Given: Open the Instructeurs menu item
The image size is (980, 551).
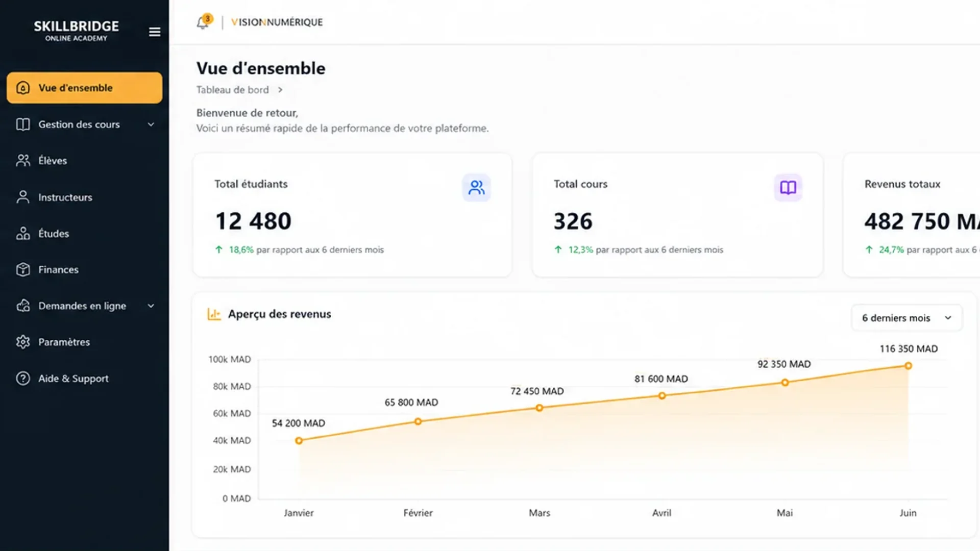Looking at the screenshot, I should 85,197.
